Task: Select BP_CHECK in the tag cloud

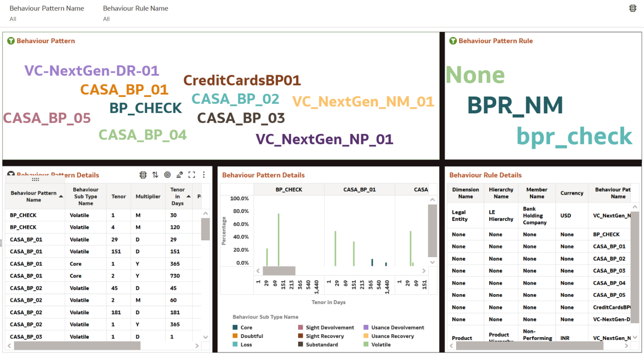Action: tap(146, 108)
